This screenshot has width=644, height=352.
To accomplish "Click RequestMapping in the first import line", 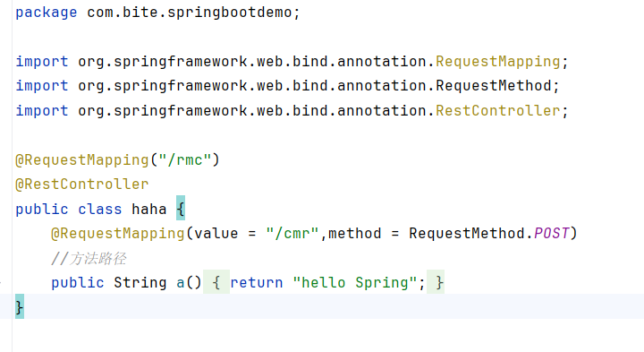I will [498, 62].
